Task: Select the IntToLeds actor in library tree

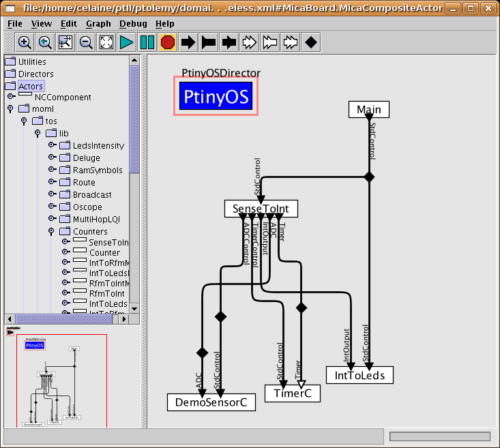Action: click(108, 303)
